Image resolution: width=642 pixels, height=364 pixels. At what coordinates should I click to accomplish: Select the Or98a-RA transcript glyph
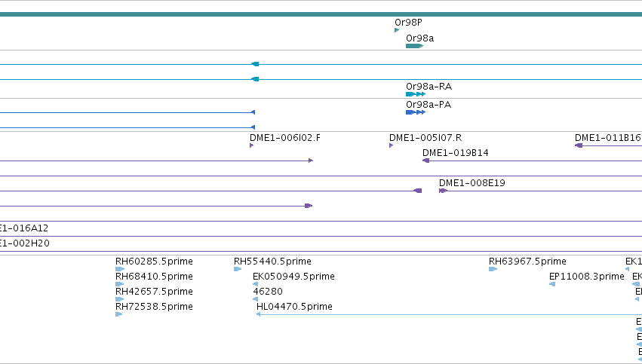pyautogui.click(x=416, y=94)
